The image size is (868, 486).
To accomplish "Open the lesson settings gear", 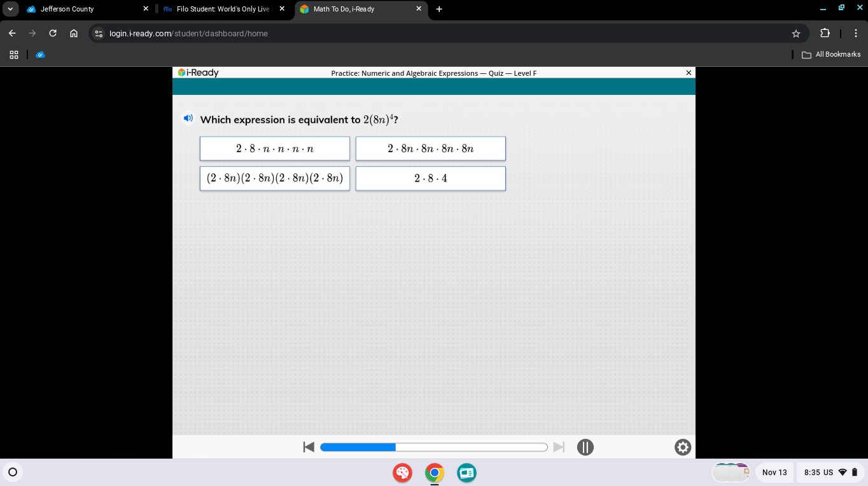I will tap(682, 447).
